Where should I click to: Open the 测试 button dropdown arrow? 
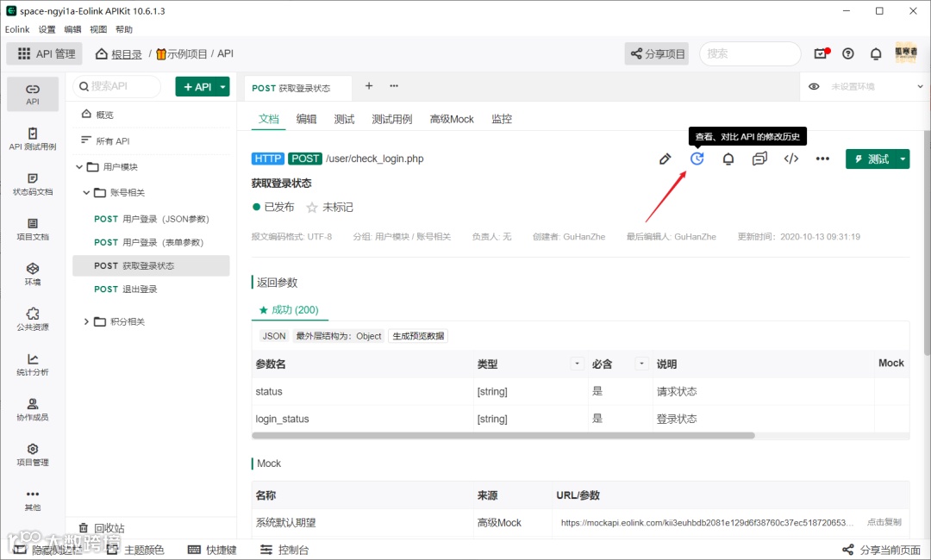(x=903, y=159)
